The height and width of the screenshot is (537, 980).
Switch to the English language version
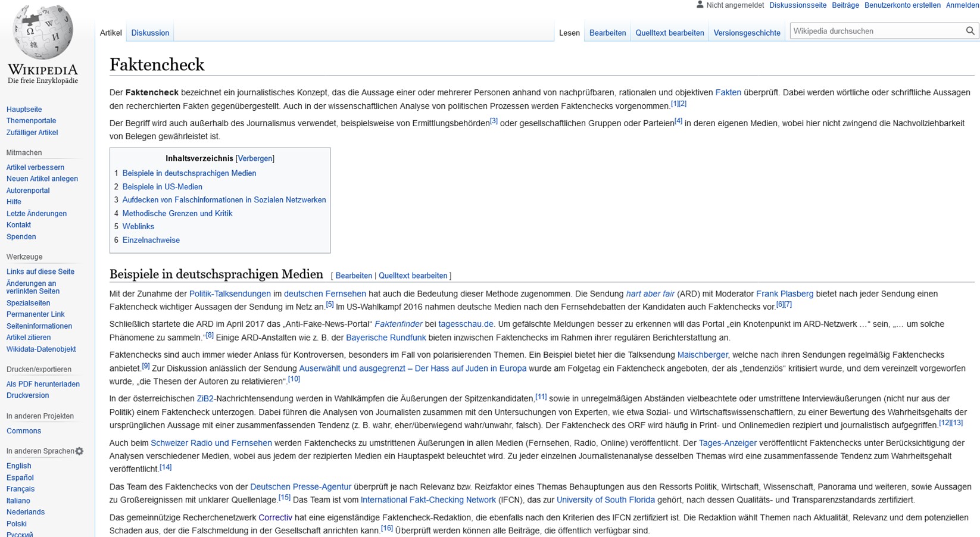tap(18, 466)
